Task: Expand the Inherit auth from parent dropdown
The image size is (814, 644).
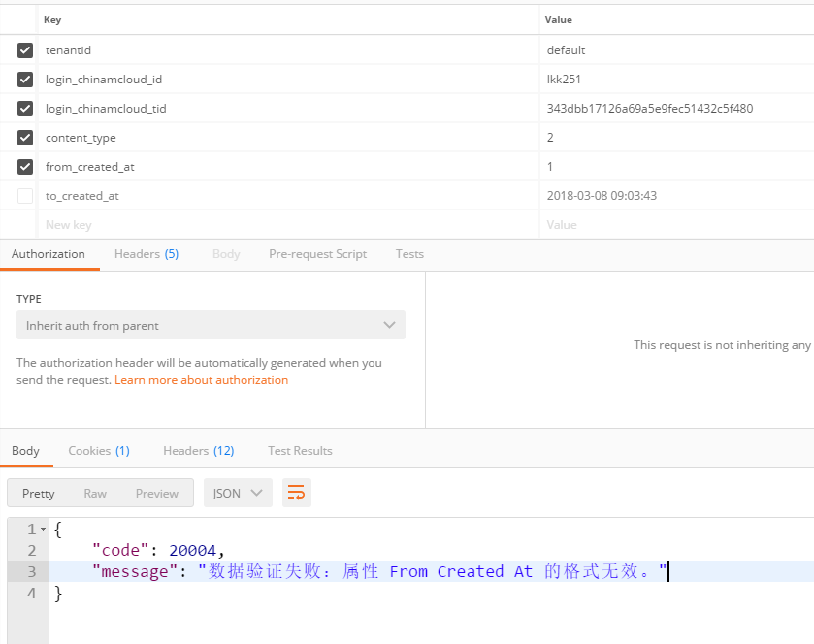Action: (x=211, y=326)
